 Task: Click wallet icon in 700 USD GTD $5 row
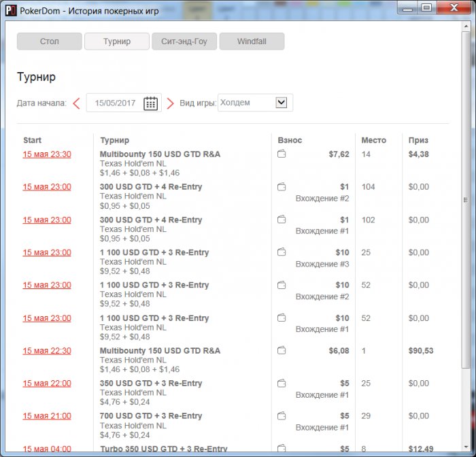pos(282,416)
